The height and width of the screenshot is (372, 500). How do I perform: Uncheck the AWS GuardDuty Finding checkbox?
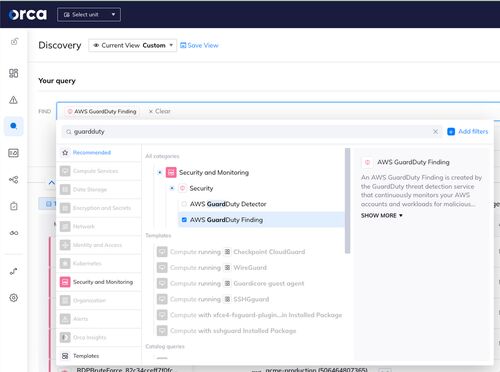pos(184,220)
